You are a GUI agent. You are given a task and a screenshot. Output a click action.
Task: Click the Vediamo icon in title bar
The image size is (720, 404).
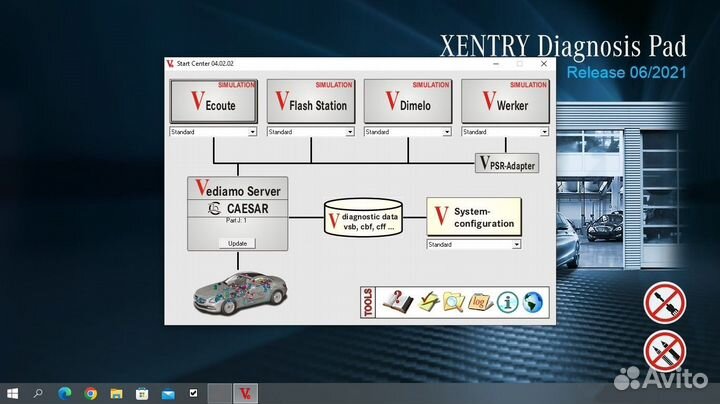pyautogui.click(x=170, y=64)
